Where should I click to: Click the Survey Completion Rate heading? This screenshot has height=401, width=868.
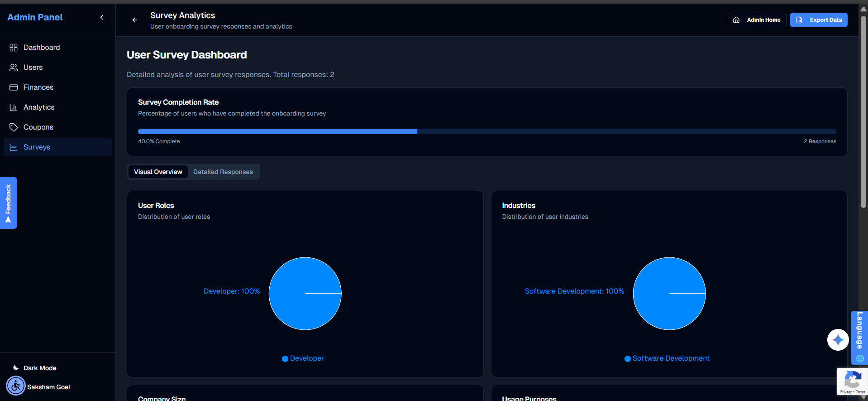[178, 102]
